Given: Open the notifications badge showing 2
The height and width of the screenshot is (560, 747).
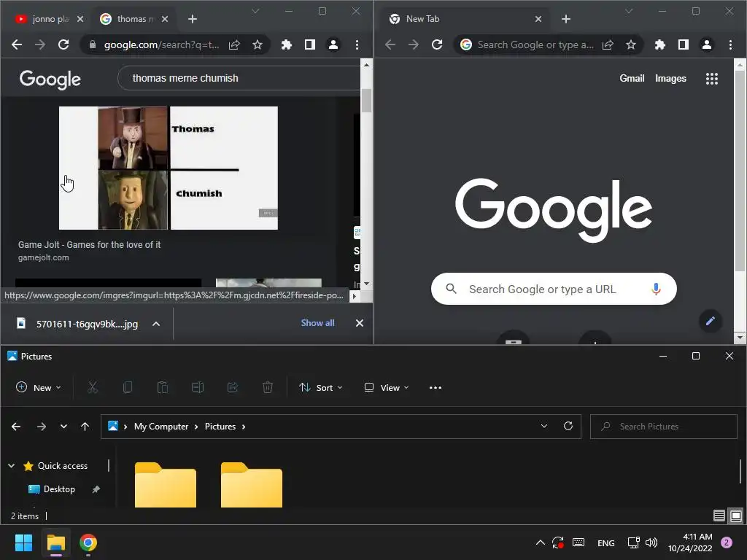Looking at the screenshot, I should 727,542.
